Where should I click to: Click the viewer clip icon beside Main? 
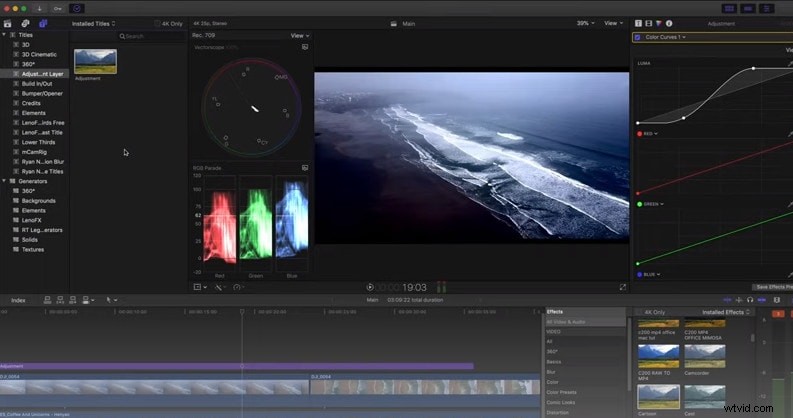pyautogui.click(x=393, y=24)
